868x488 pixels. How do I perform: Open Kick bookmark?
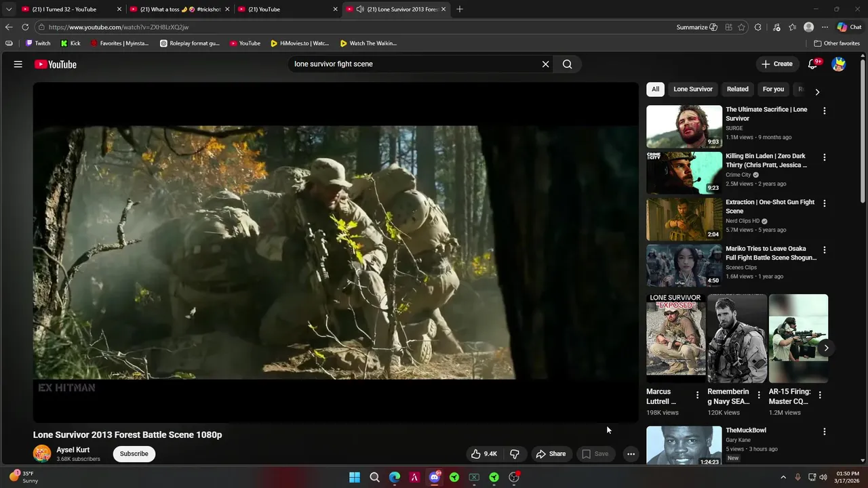click(71, 43)
